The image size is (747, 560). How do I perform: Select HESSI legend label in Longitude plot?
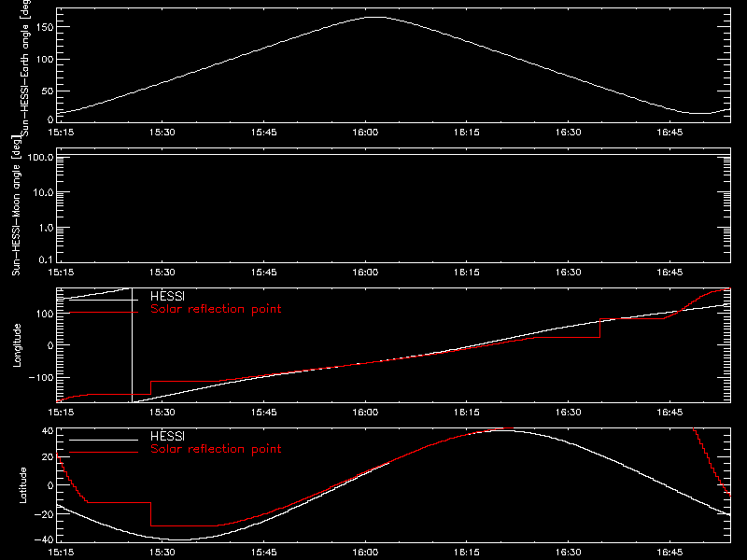[x=167, y=296]
